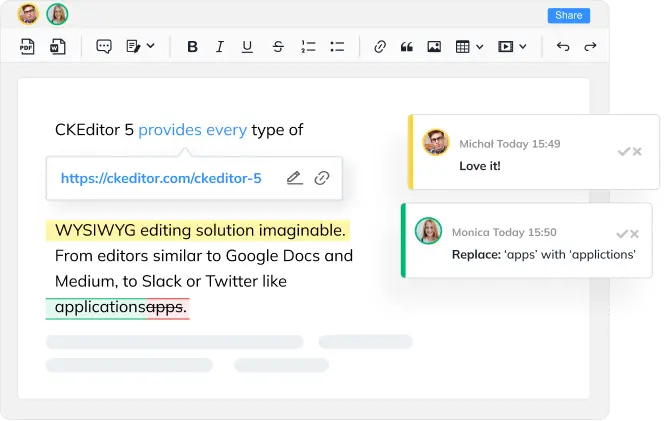This screenshot has width=669, height=421.
Task: Click the line 'Medium, to Slack or Twitter like'
Action: pyautogui.click(x=171, y=282)
